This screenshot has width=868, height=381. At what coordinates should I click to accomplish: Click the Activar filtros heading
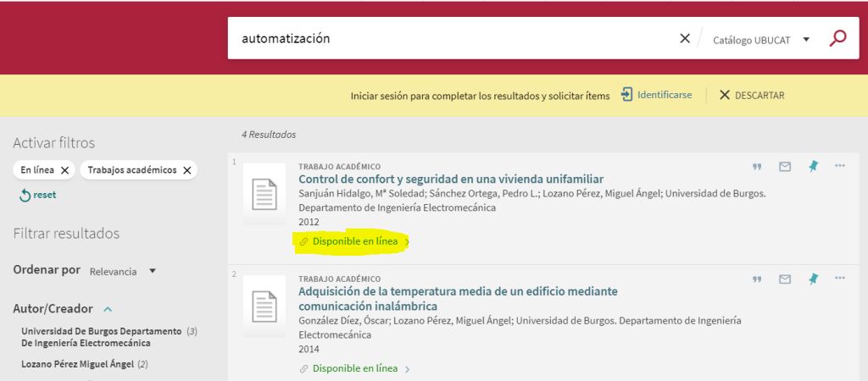pyautogui.click(x=53, y=143)
